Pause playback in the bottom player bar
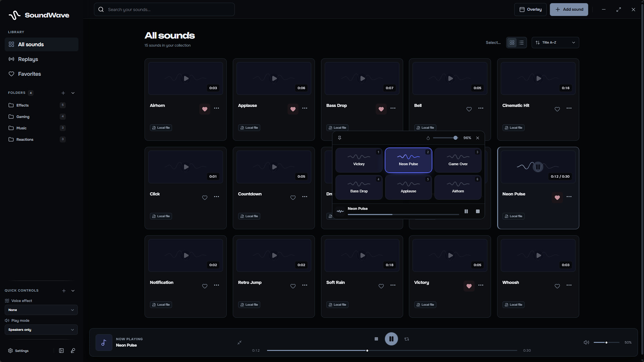 [x=391, y=339]
